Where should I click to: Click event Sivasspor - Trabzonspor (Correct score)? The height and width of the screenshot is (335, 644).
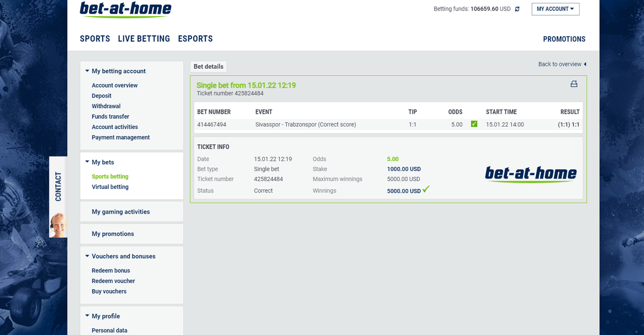click(305, 124)
